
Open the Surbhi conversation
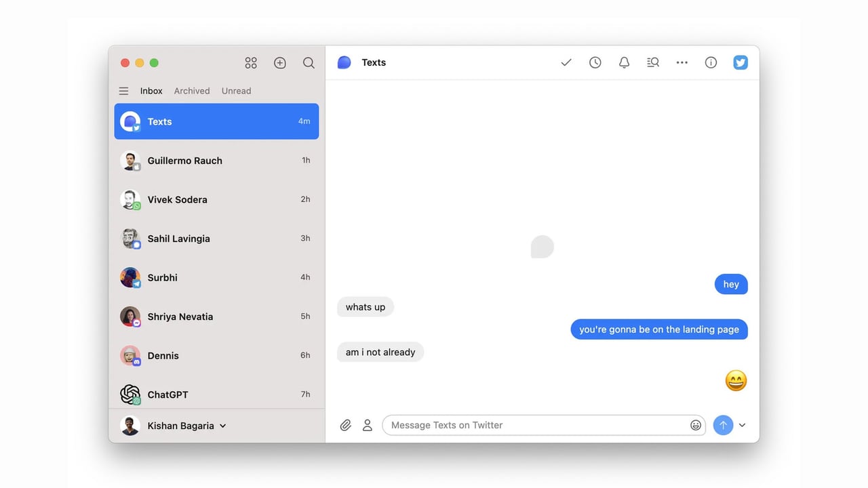point(216,277)
